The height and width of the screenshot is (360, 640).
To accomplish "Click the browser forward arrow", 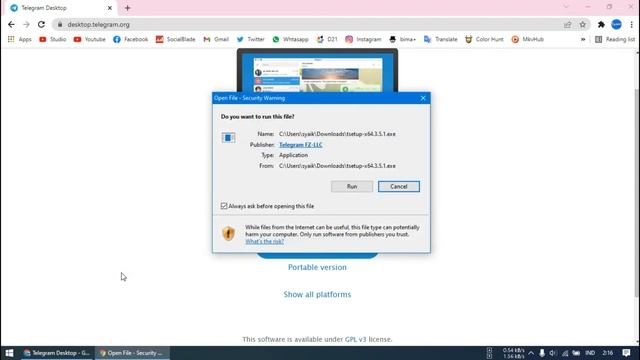I will pos(26,24).
